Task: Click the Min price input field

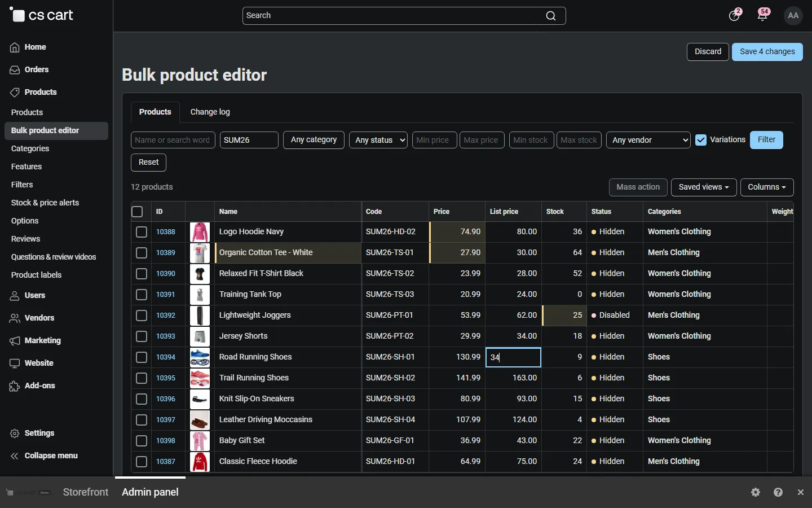Action: [x=435, y=140]
